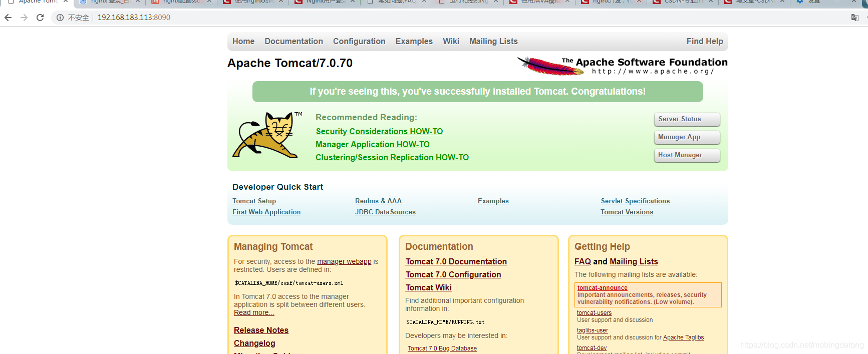Click the Recommended Reading heading
This screenshot has width=868, height=354.
(366, 117)
